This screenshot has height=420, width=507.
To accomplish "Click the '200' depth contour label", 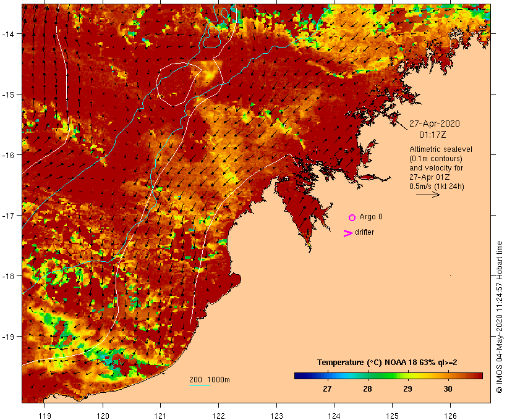I will [x=195, y=380].
